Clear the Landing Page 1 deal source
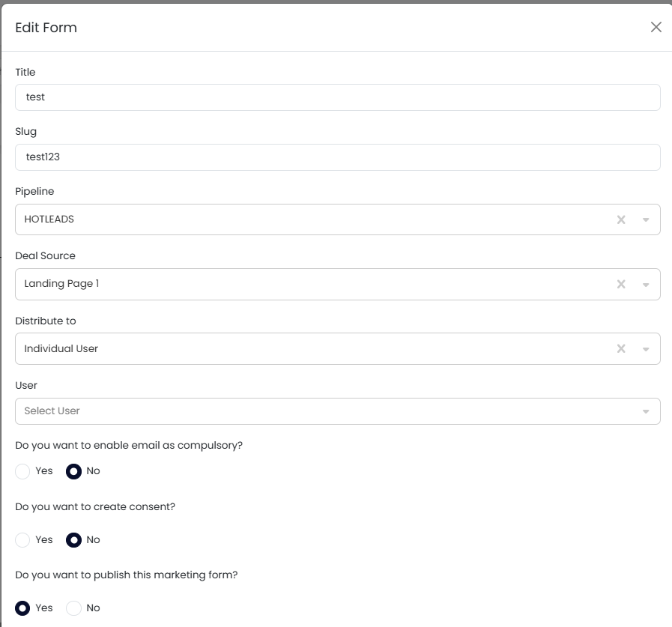672x627 pixels. pyautogui.click(x=620, y=284)
